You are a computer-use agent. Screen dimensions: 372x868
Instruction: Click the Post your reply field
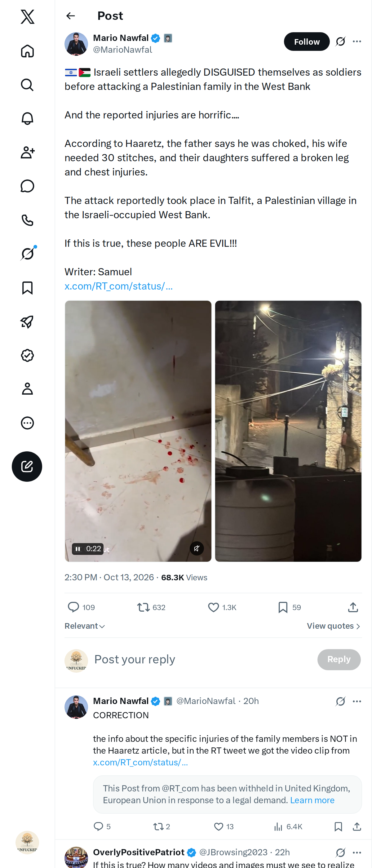(x=202, y=659)
